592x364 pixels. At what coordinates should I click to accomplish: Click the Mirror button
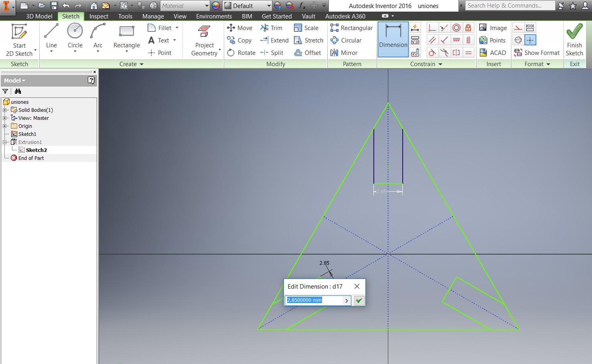(344, 53)
